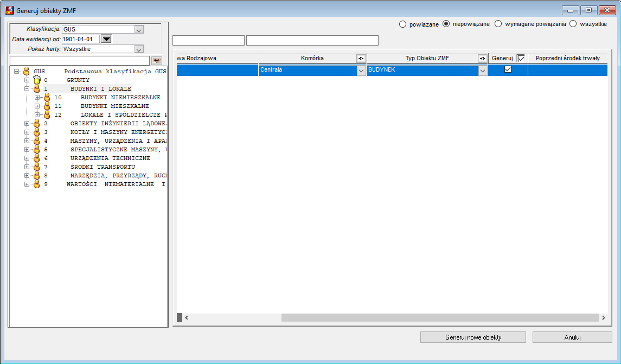The width and height of the screenshot is (621, 364).
Task: Click the Komórka column header arrow button
Action: 361,58
